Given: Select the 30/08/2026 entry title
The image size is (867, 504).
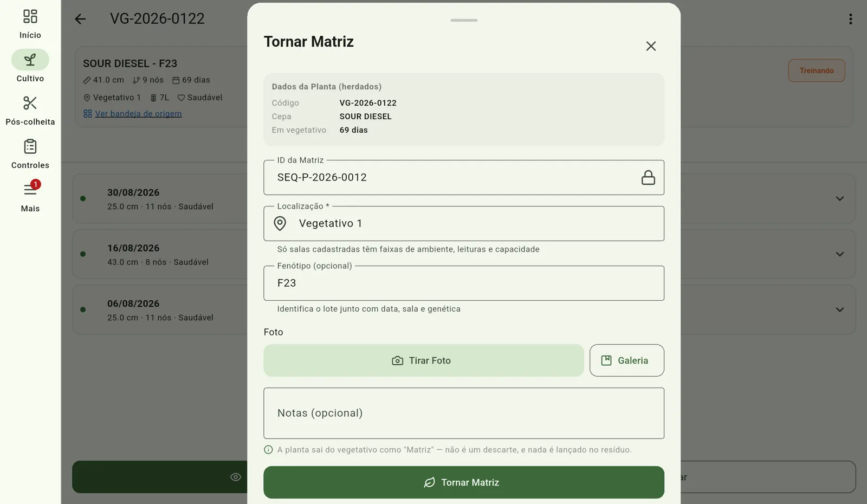Looking at the screenshot, I should tap(133, 192).
